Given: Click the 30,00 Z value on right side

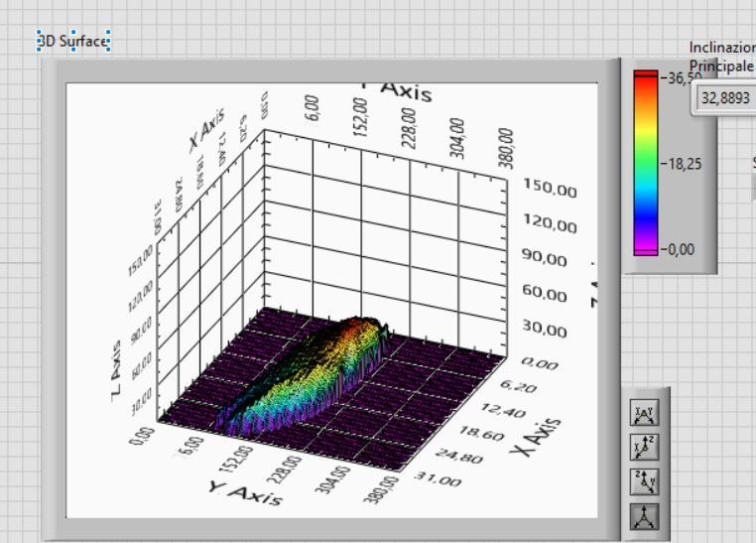Looking at the screenshot, I should point(545,330).
